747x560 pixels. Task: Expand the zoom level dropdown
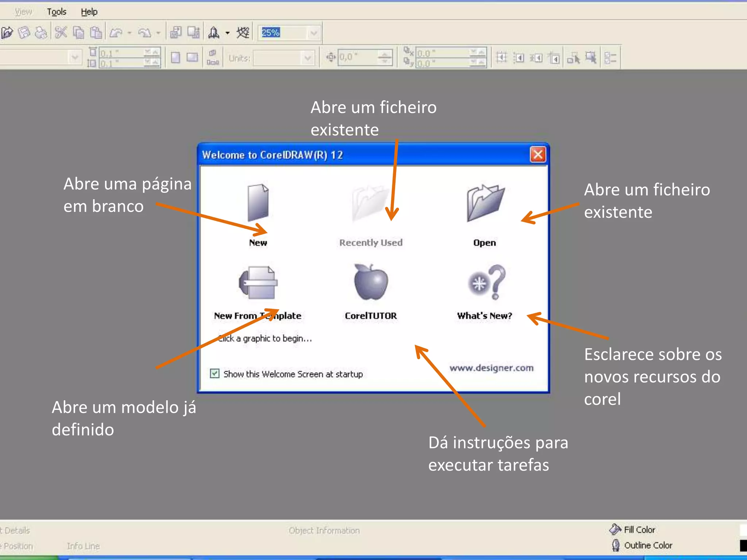pos(313,33)
